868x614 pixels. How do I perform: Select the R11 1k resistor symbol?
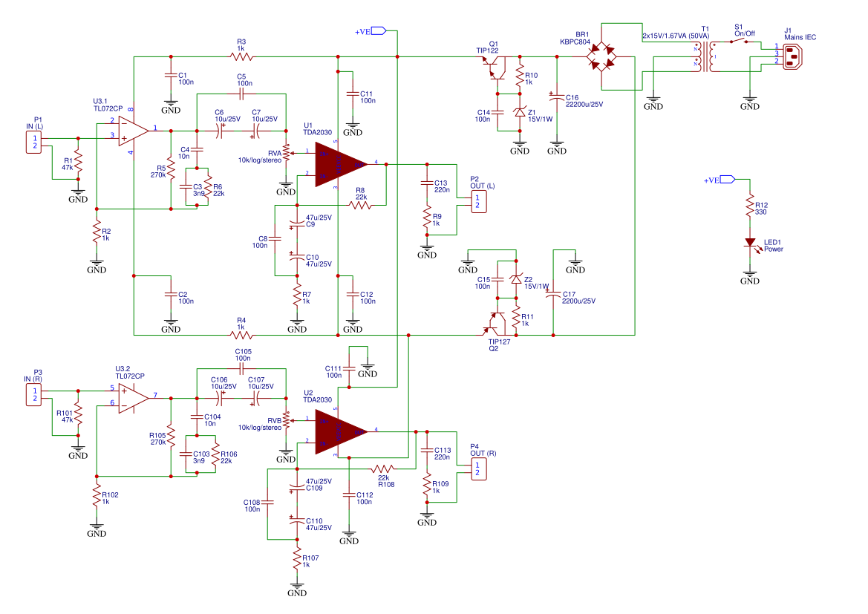tap(516, 317)
